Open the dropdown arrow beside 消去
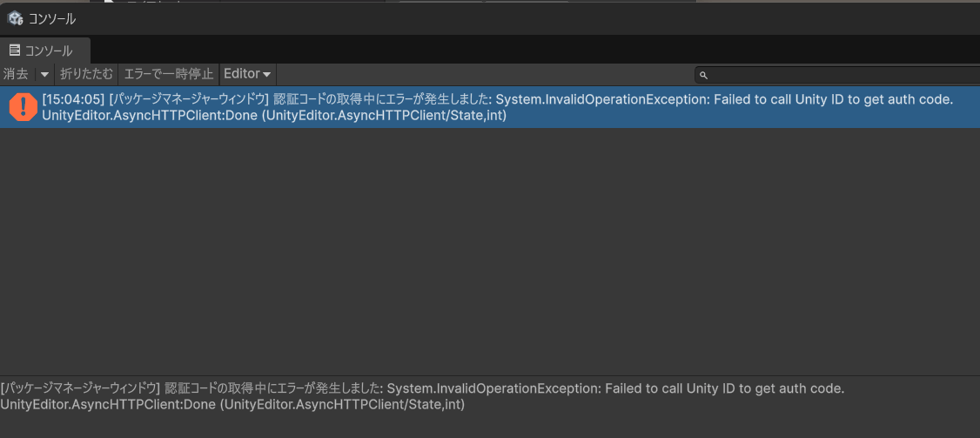Image resolution: width=980 pixels, height=438 pixels. coord(44,74)
